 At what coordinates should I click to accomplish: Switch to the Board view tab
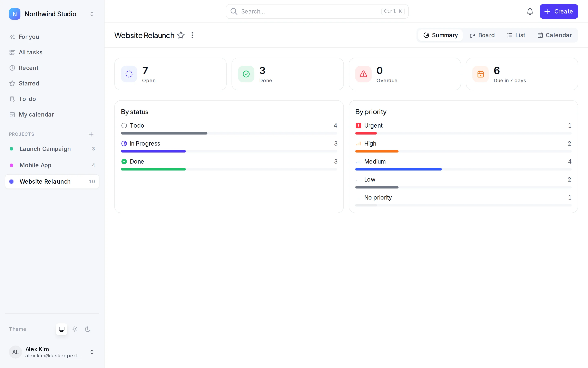(482, 35)
